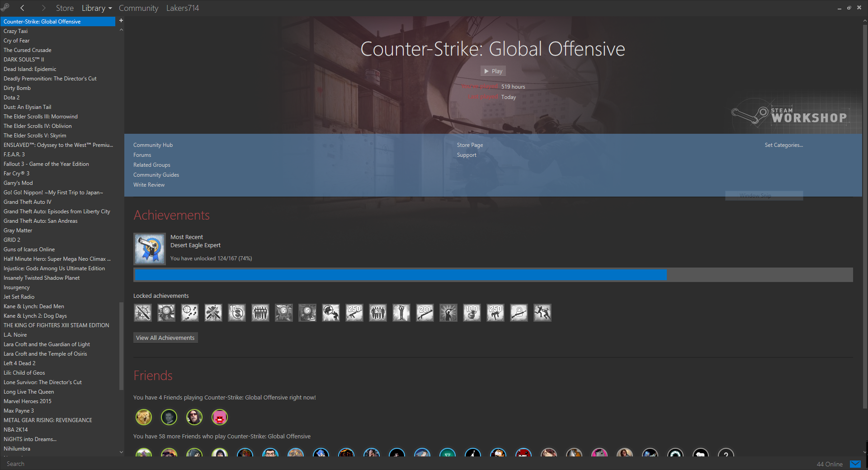Open the Store Page link
Image resolution: width=868 pixels, height=470 pixels.
[x=470, y=145]
